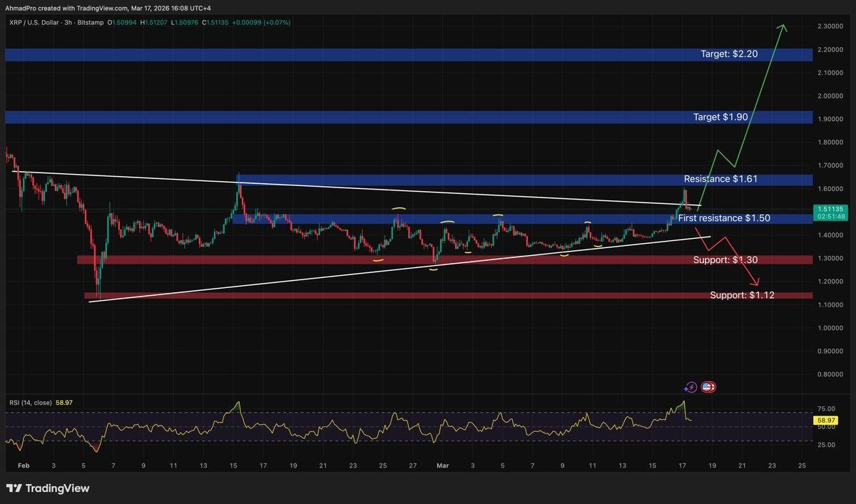
Task: Click the US flag economic event icon
Action: (708, 387)
